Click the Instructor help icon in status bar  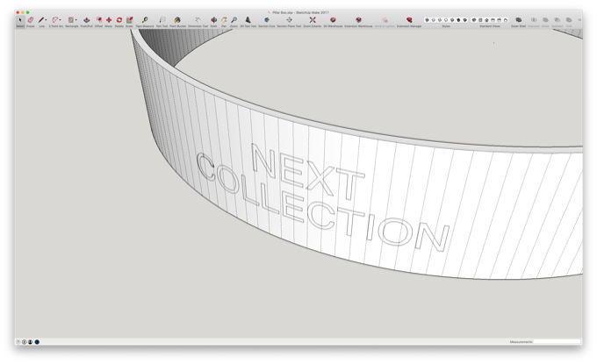pos(18,342)
